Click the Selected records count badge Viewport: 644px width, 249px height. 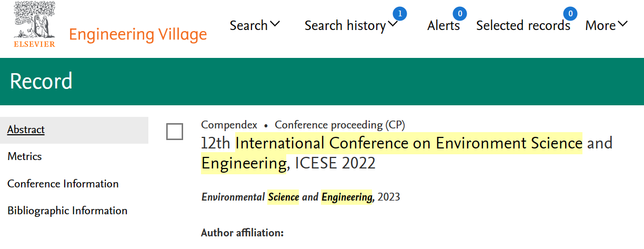570,14
